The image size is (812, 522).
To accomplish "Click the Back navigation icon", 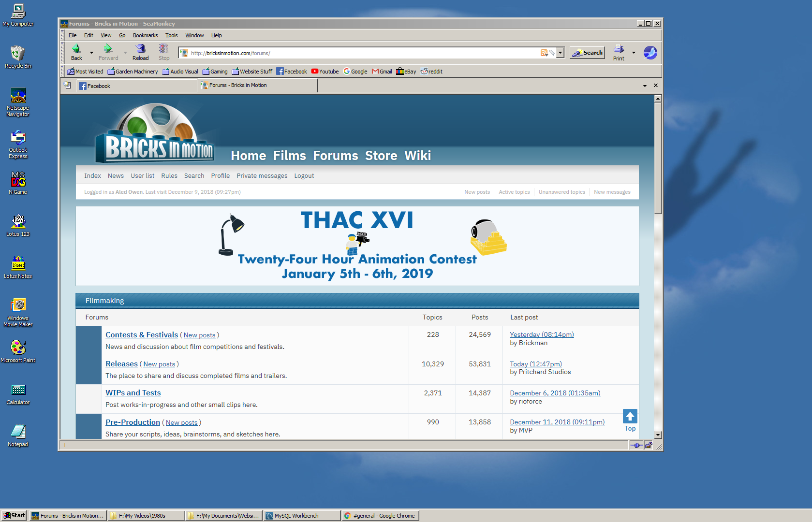I will (x=76, y=50).
